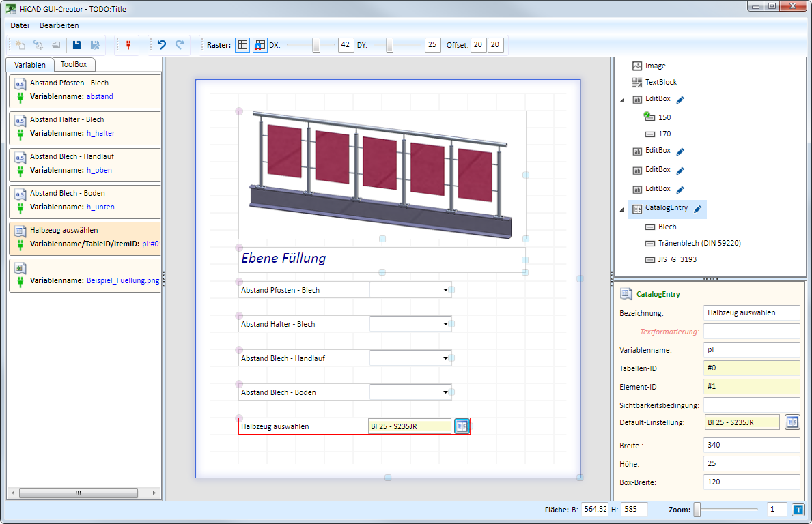Select Abstand Halter - Blech variable card
812x524 pixels.
coord(85,126)
